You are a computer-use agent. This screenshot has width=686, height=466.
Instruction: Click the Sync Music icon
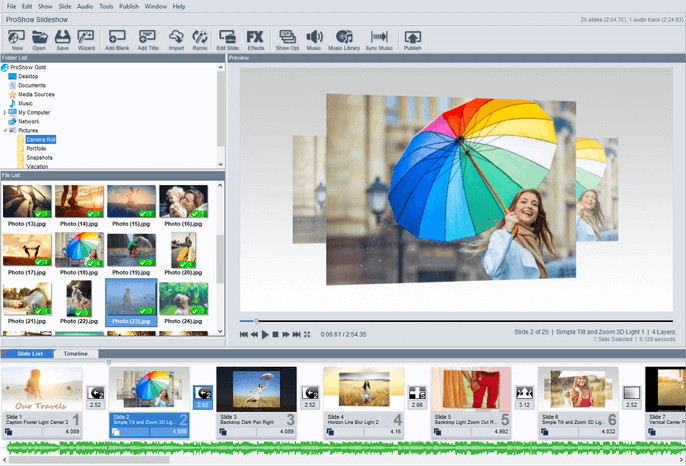click(x=379, y=40)
